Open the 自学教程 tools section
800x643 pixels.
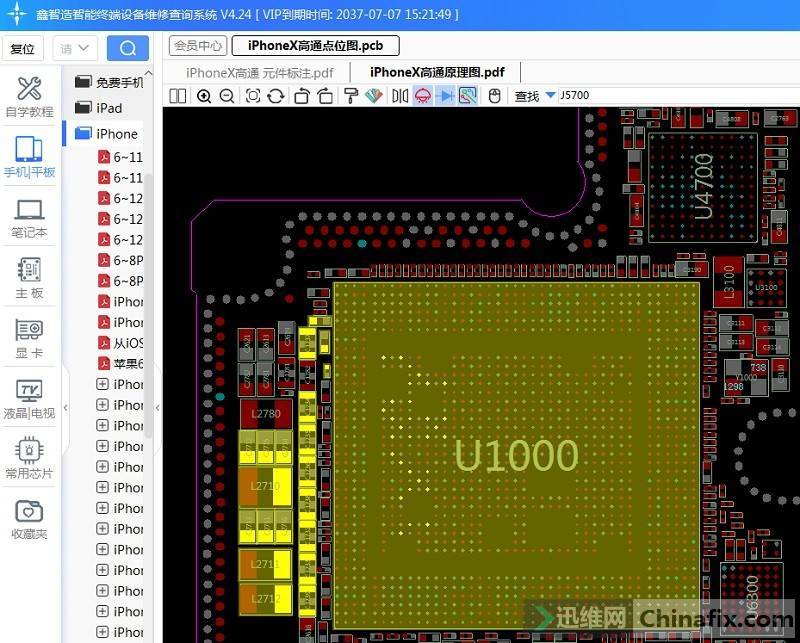click(30, 98)
